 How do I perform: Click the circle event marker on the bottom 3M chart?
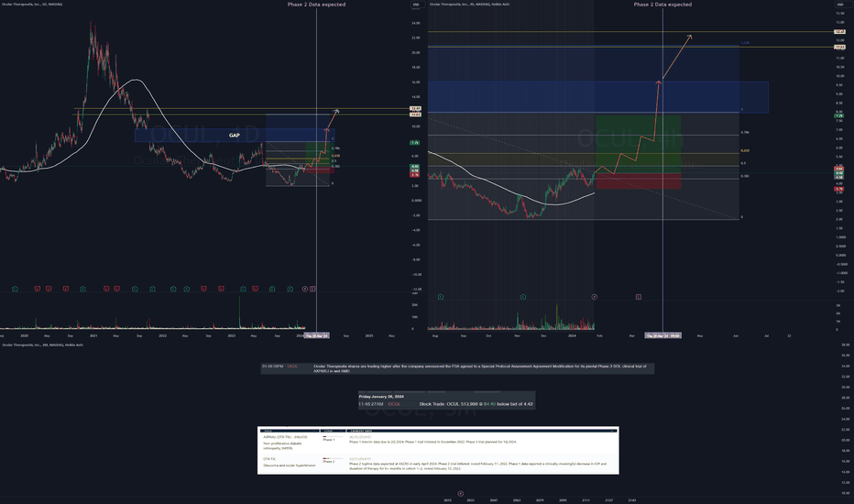pos(460,494)
